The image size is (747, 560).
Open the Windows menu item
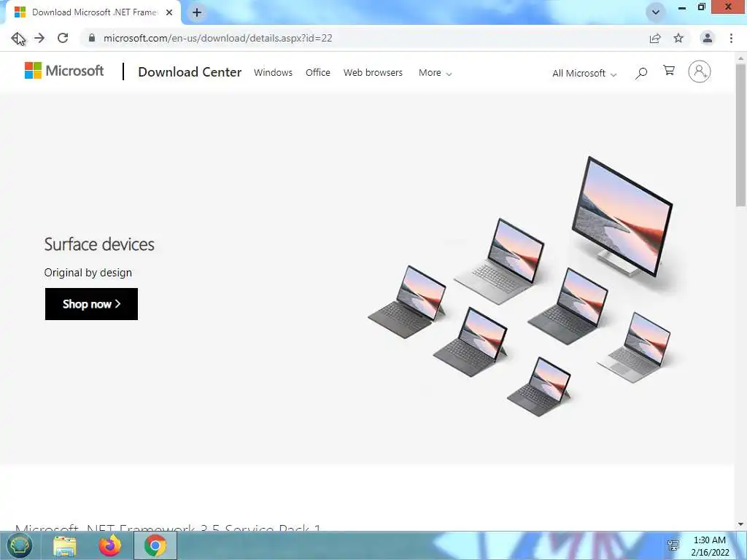tap(273, 73)
